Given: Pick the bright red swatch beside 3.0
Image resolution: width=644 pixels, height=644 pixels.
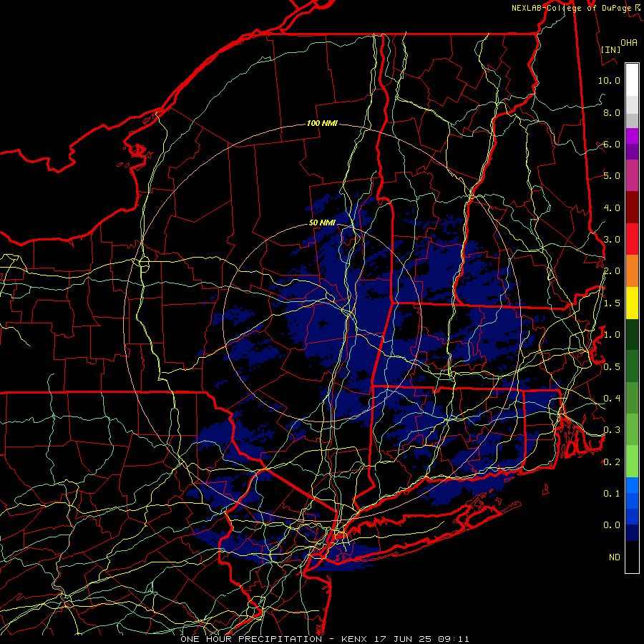Looking at the screenshot, I should click(632, 239).
